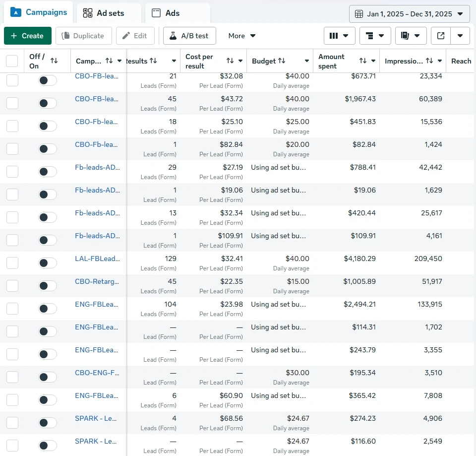
Task: Open the CBO-ENG-F campaign link
Action: pyautogui.click(x=97, y=373)
